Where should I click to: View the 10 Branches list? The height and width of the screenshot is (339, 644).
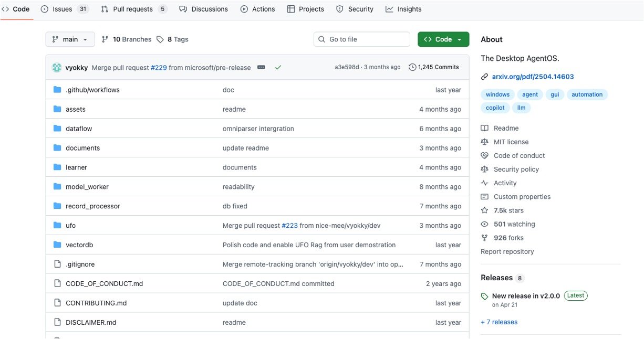click(126, 39)
